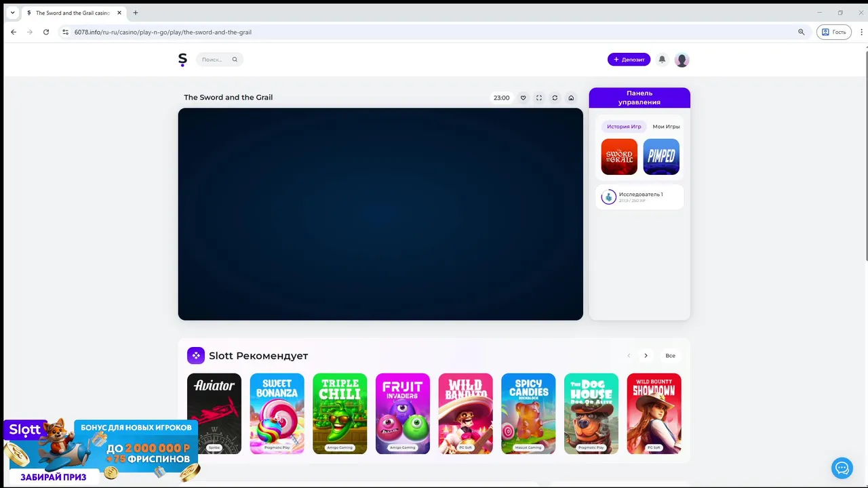Click the Slott Рекомендует heading
Viewport: 868px width, 488px height.
coord(258,355)
